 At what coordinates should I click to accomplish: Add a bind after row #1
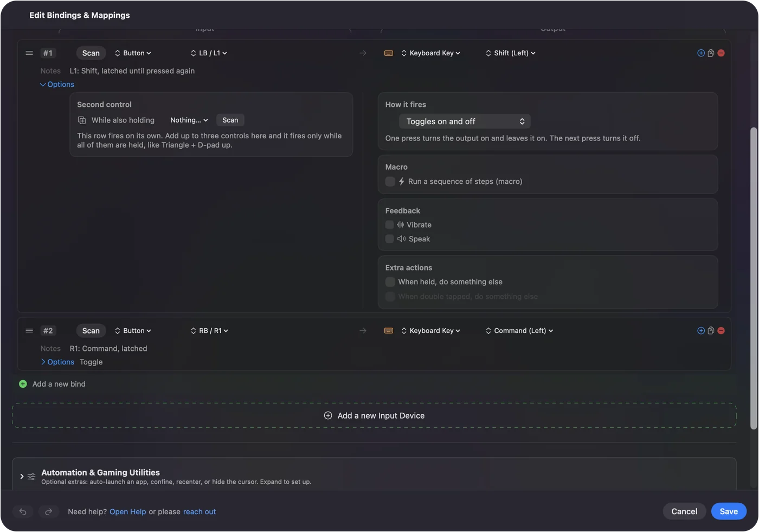[701, 53]
